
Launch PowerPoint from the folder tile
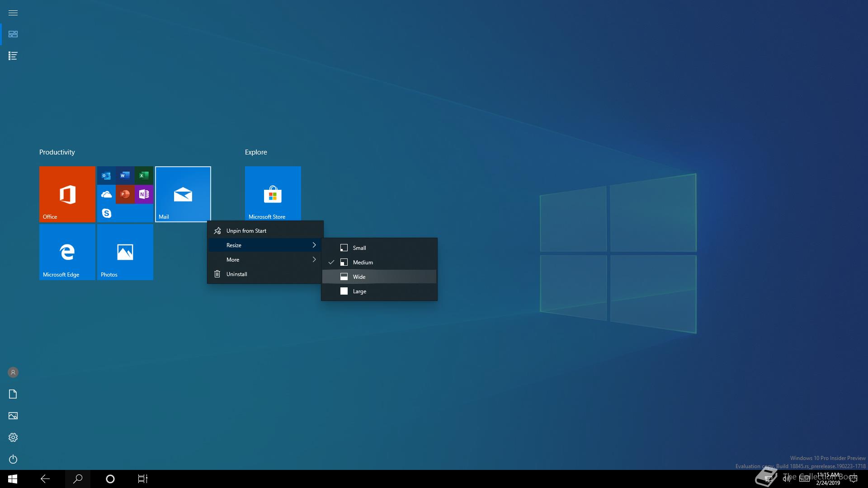125,194
